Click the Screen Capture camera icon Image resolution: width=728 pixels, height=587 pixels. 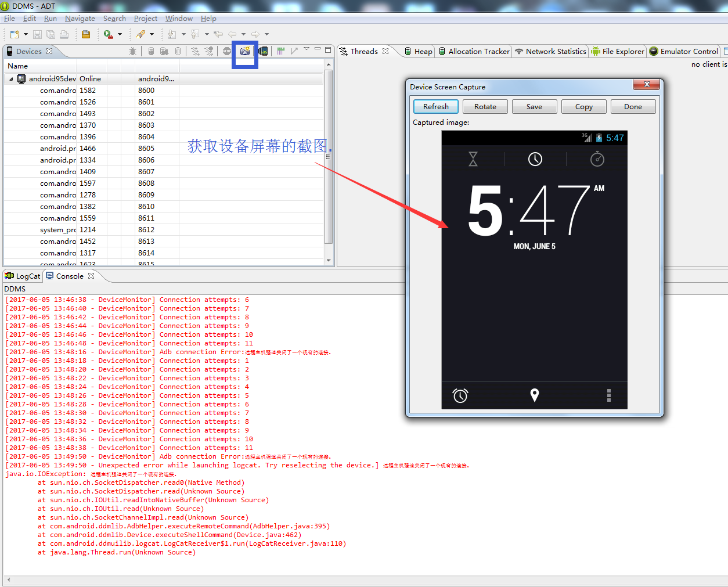pyautogui.click(x=245, y=51)
